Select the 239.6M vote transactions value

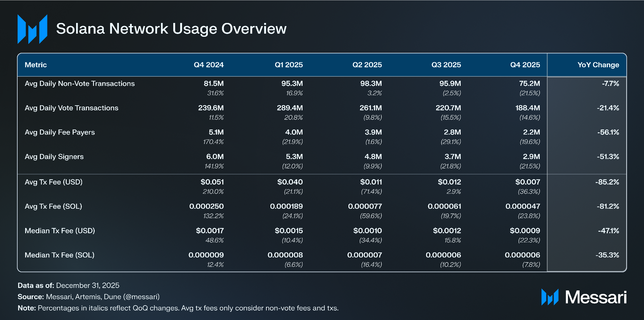click(211, 108)
